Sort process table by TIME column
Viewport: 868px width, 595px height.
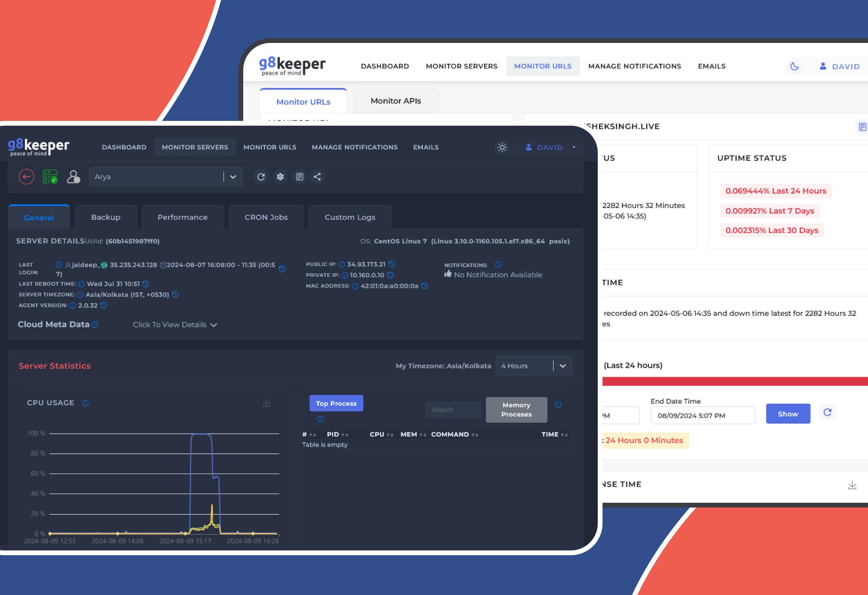tap(555, 434)
